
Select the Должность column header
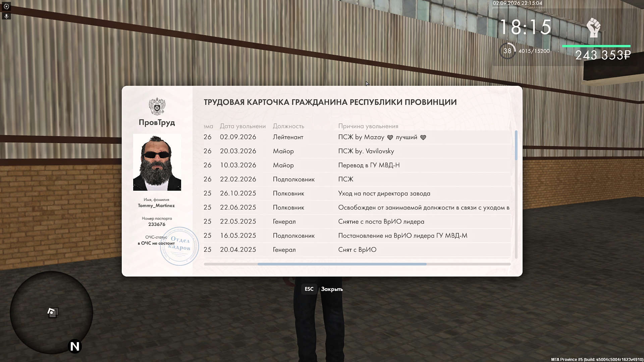288,126
